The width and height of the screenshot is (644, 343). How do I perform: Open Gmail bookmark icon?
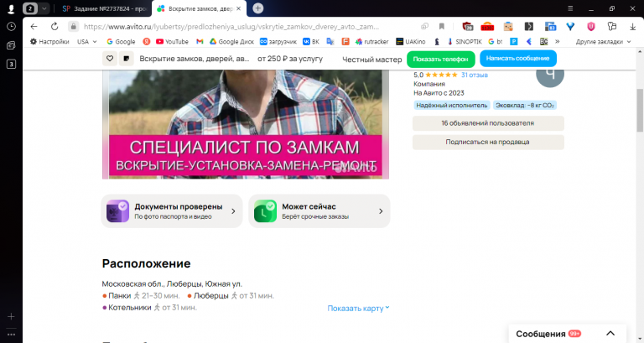click(x=200, y=41)
